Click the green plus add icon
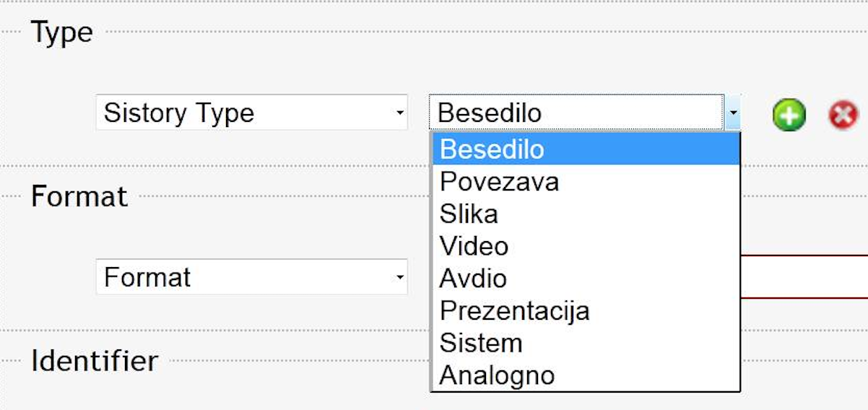868x410 pixels. 789,115
